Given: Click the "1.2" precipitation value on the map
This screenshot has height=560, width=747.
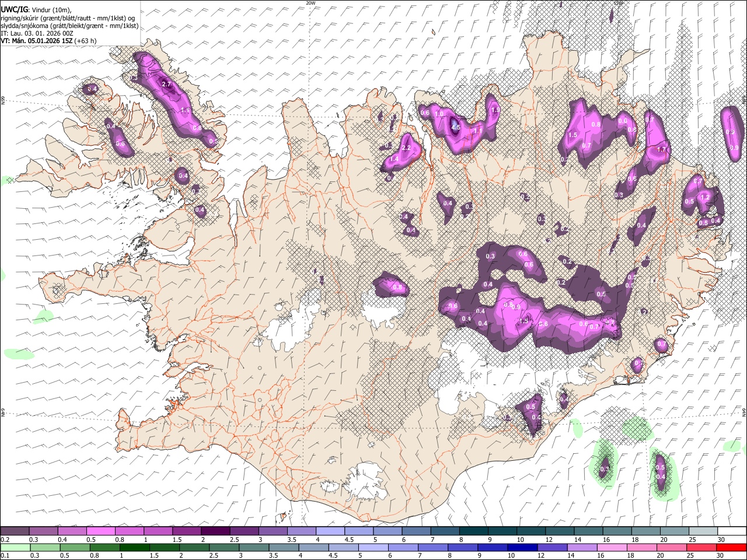Looking at the screenshot, I should (704, 197).
